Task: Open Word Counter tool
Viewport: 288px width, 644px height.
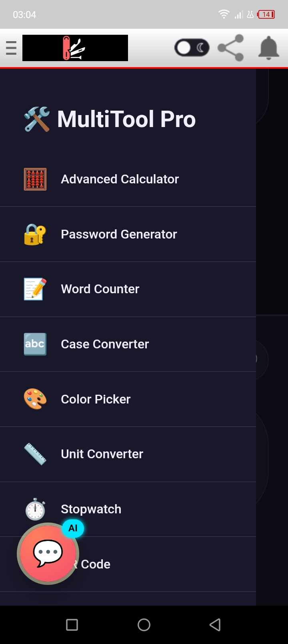Action: pyautogui.click(x=128, y=289)
